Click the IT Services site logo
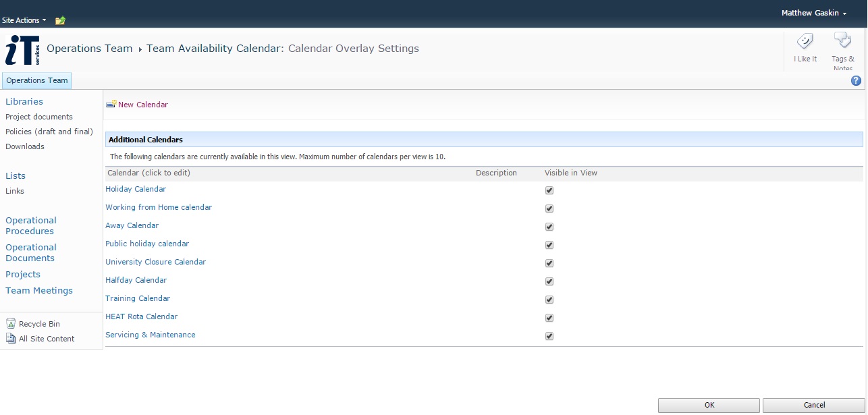868x415 pixels. (22, 50)
